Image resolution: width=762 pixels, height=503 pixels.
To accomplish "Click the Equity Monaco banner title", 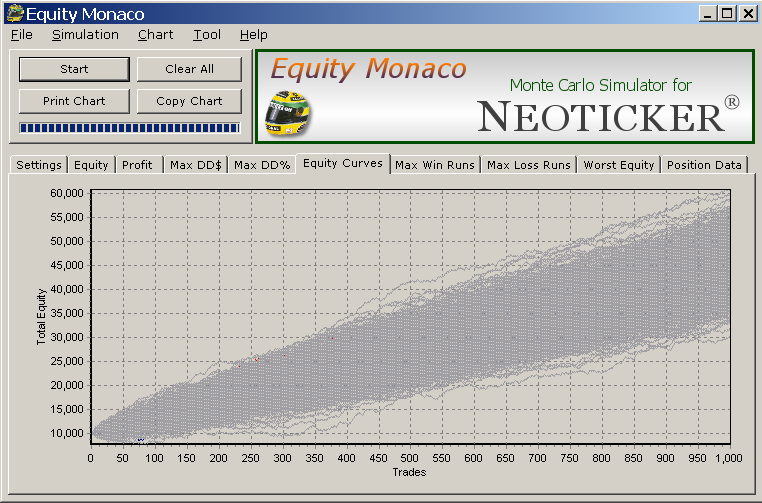I will click(x=368, y=69).
